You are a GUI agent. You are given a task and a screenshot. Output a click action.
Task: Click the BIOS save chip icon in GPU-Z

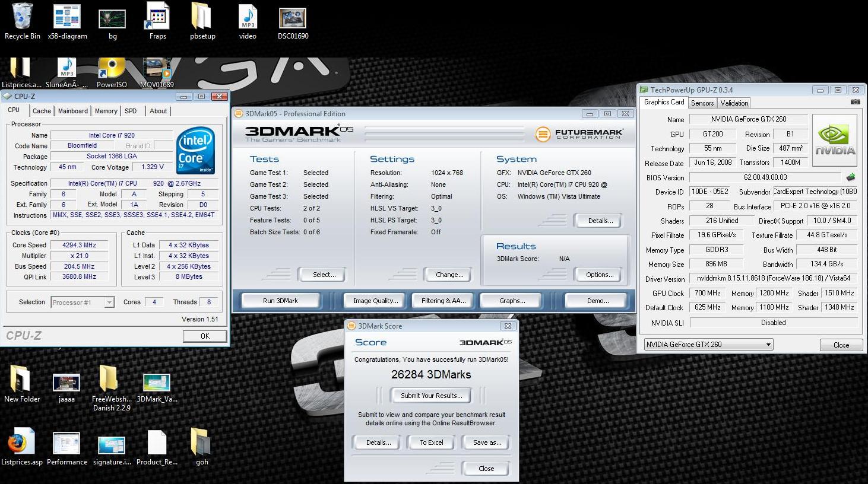[x=851, y=177]
